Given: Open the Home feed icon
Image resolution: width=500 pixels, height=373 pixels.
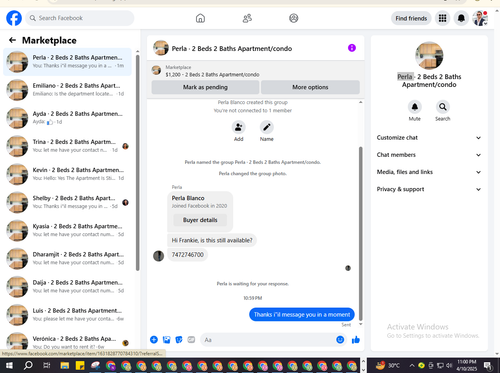Looking at the screenshot, I should 200,18.
